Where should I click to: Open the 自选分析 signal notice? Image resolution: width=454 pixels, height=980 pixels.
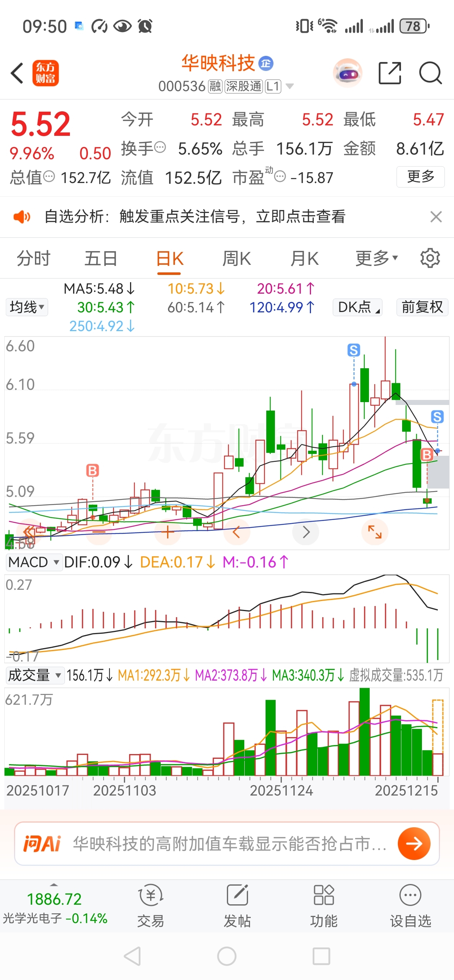point(195,217)
